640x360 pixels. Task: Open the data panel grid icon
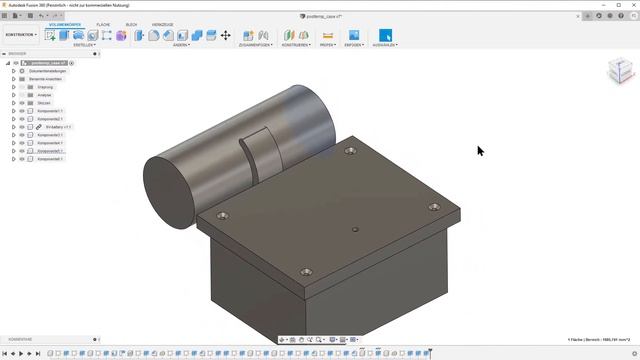coord(4,16)
